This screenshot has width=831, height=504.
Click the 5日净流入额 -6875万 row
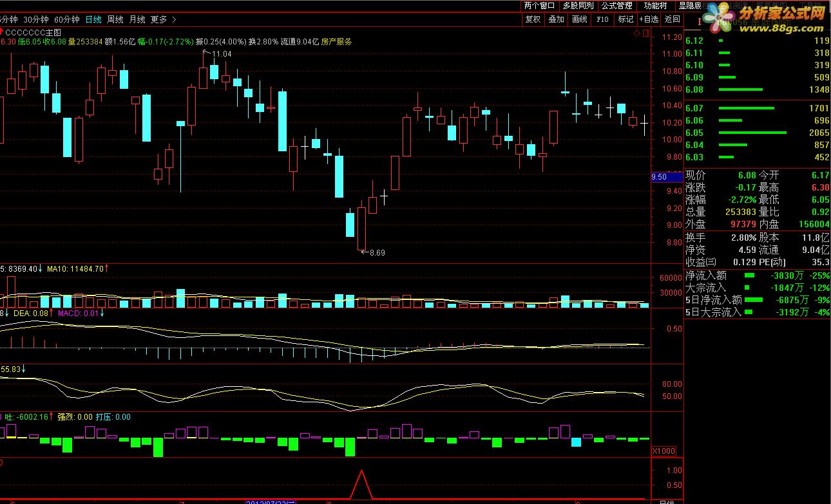click(757, 299)
